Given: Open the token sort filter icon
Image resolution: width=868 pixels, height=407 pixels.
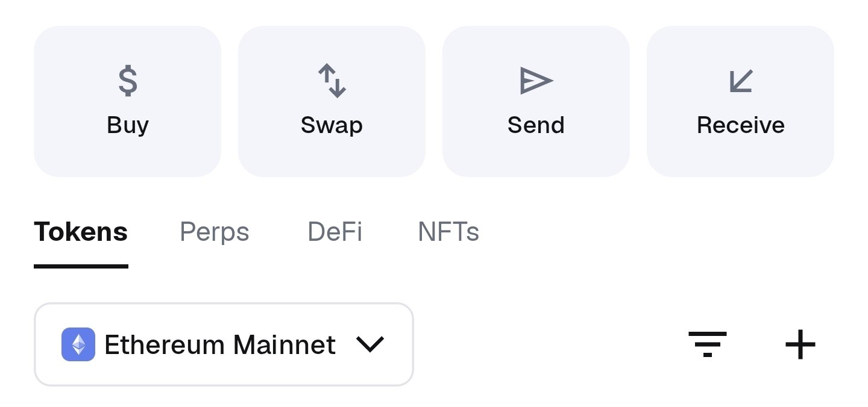Looking at the screenshot, I should [x=708, y=344].
